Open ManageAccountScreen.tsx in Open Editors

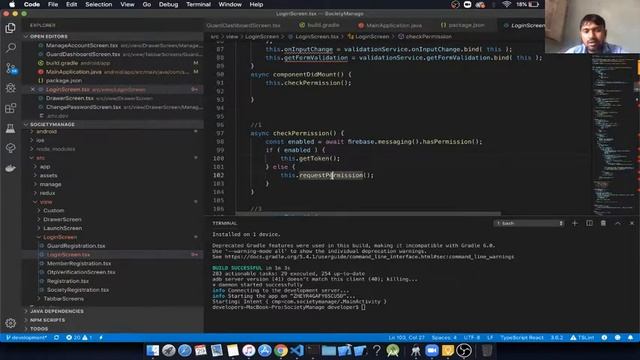pyautogui.click(x=82, y=45)
